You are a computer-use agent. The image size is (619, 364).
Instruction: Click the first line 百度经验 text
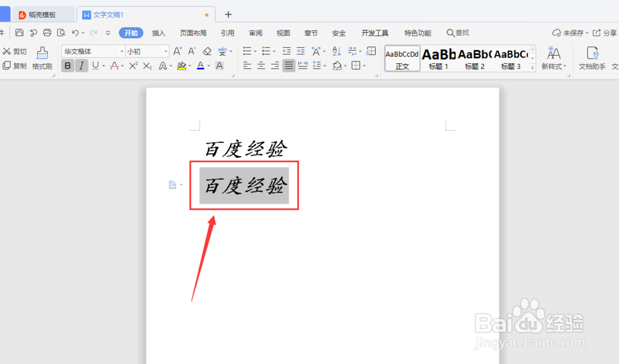pos(246,149)
